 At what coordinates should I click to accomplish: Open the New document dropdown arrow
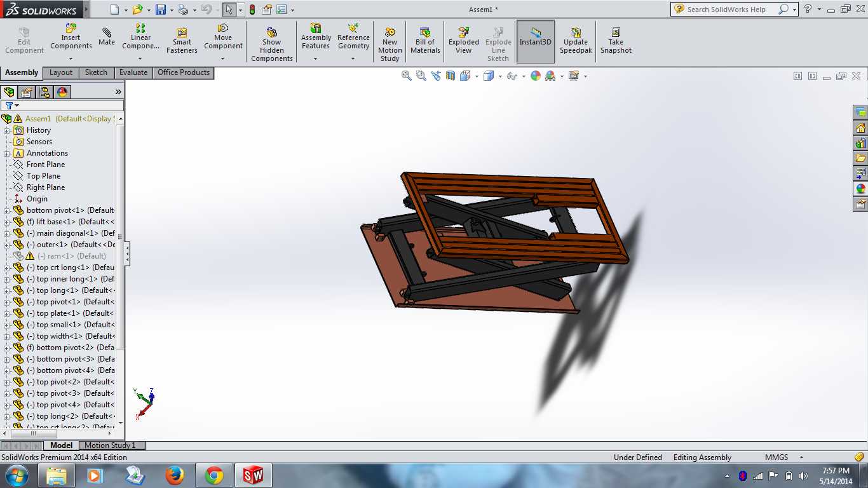(126, 10)
